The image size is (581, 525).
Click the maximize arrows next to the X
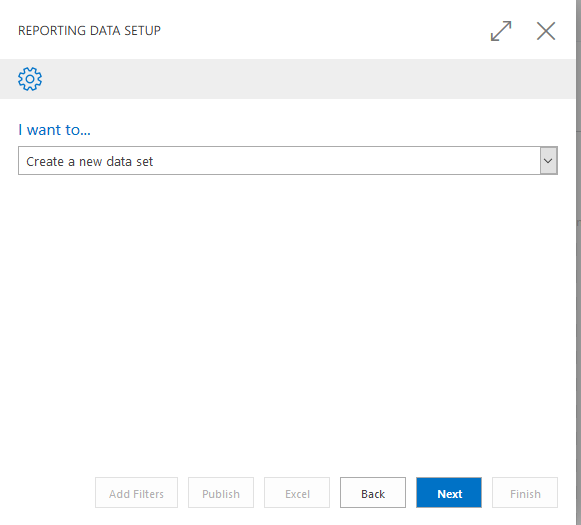click(501, 31)
